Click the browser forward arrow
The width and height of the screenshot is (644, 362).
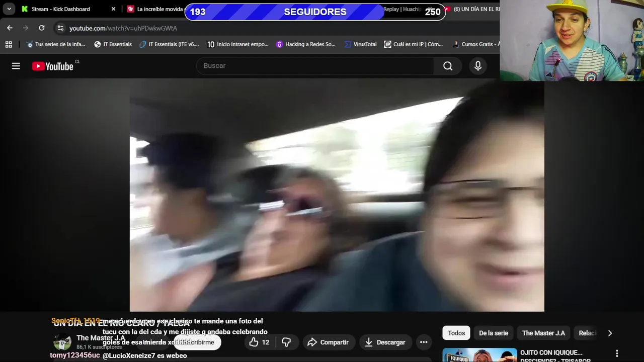tap(26, 28)
